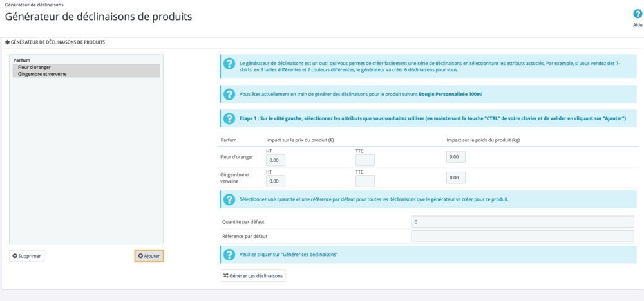Click the Ajouter button
644x301 pixels.
[x=149, y=255]
